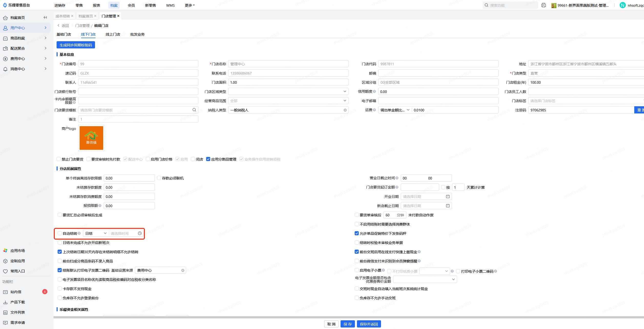Open 产品下载 download icon entry

pos(17,302)
